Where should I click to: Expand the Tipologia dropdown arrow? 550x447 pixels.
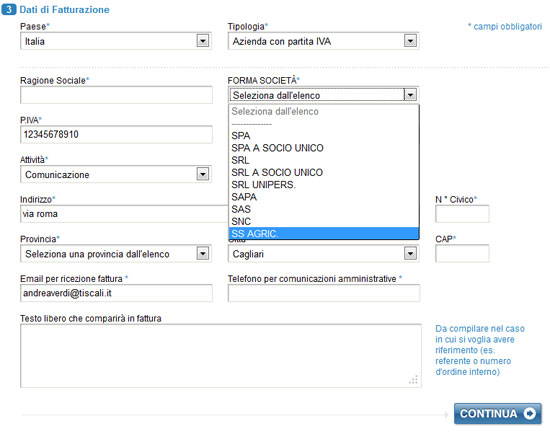pyautogui.click(x=410, y=41)
